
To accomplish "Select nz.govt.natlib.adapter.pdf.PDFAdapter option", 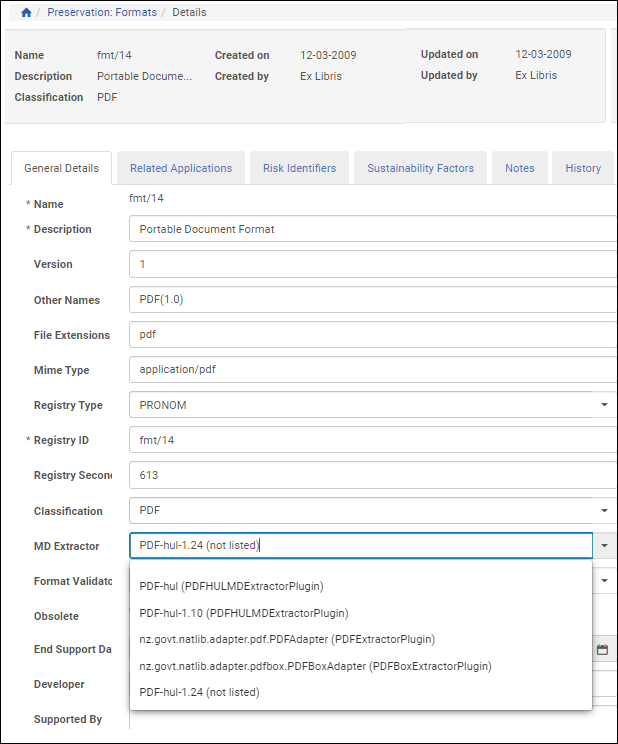I will (x=287, y=639).
